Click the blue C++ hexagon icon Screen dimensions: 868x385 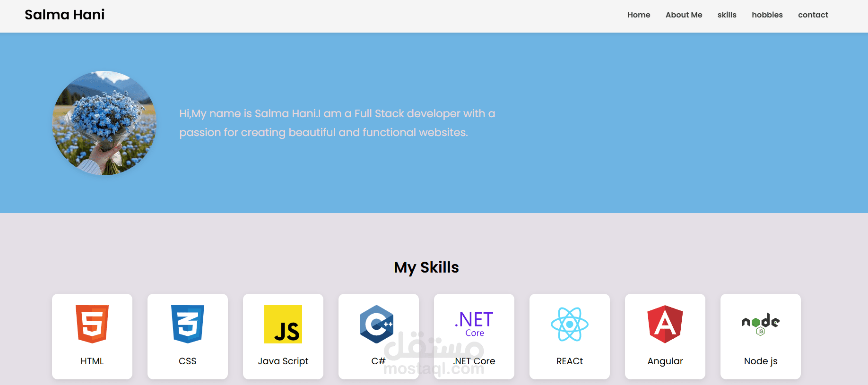pos(377,324)
